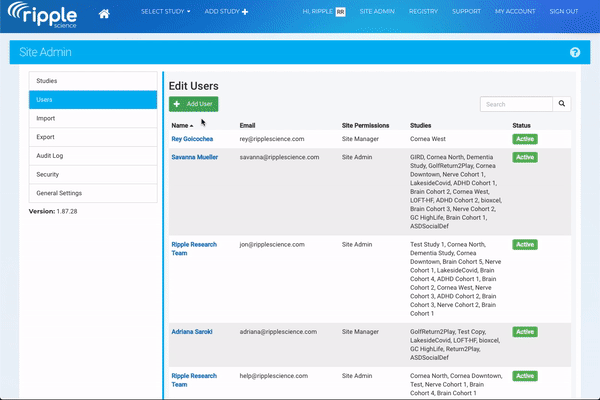Go to the Audit Log section

93,156
